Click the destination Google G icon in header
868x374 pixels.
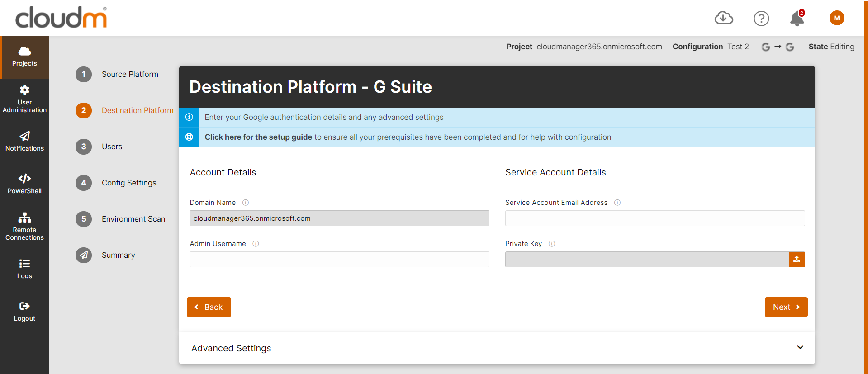790,47
